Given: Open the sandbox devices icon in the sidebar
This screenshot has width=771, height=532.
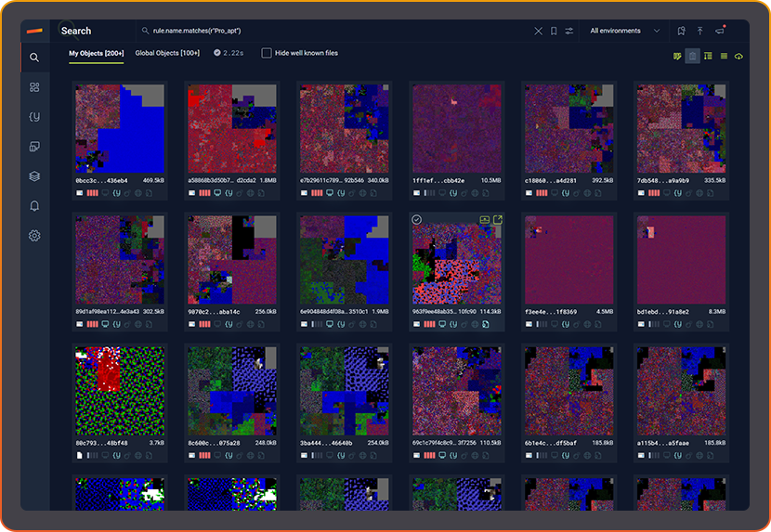Looking at the screenshot, I should [34, 147].
